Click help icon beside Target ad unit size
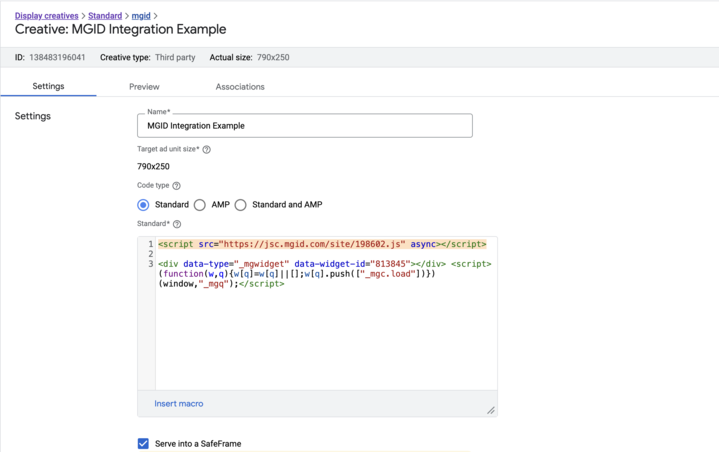 pyautogui.click(x=207, y=149)
